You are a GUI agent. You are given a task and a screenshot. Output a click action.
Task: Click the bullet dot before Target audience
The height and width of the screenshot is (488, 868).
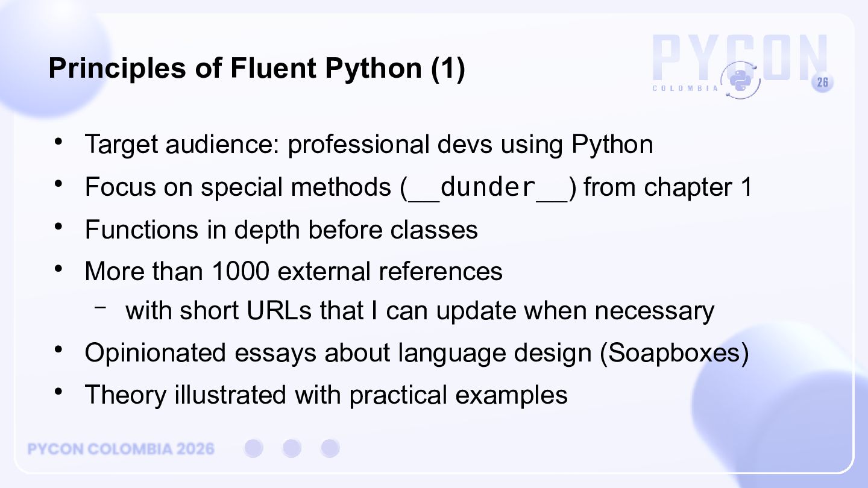[x=58, y=142]
